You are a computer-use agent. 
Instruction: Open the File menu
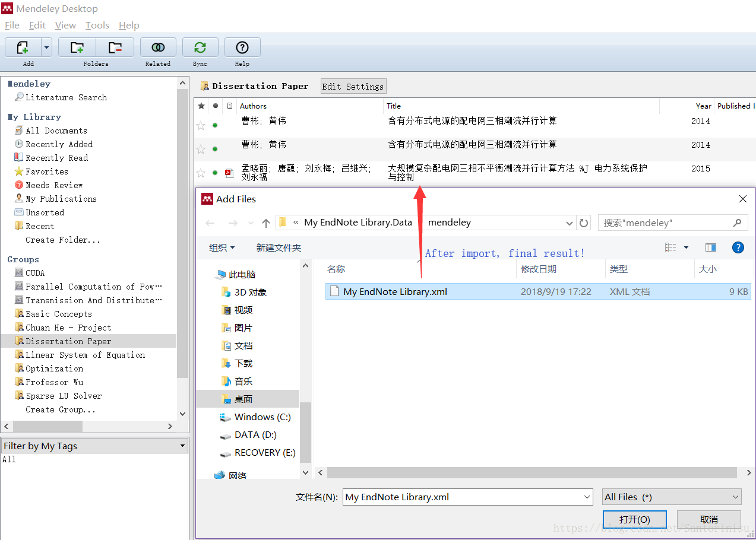pyautogui.click(x=12, y=25)
